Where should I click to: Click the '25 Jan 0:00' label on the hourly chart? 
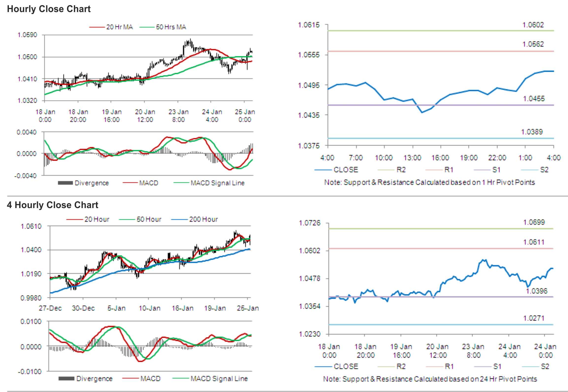pos(245,116)
